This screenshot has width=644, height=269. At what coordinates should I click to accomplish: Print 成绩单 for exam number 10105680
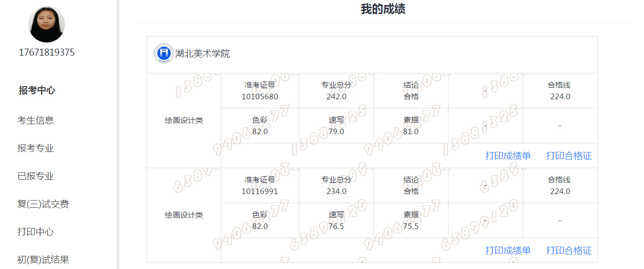[x=507, y=156]
